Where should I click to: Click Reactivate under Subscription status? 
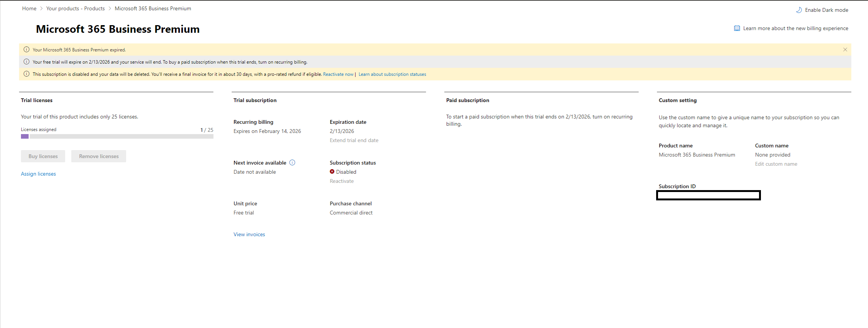[342, 181]
